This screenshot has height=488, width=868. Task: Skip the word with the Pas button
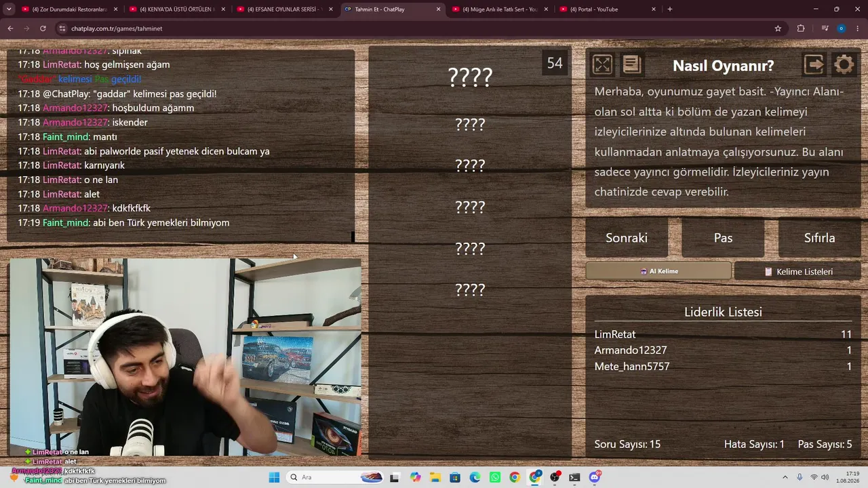click(723, 238)
